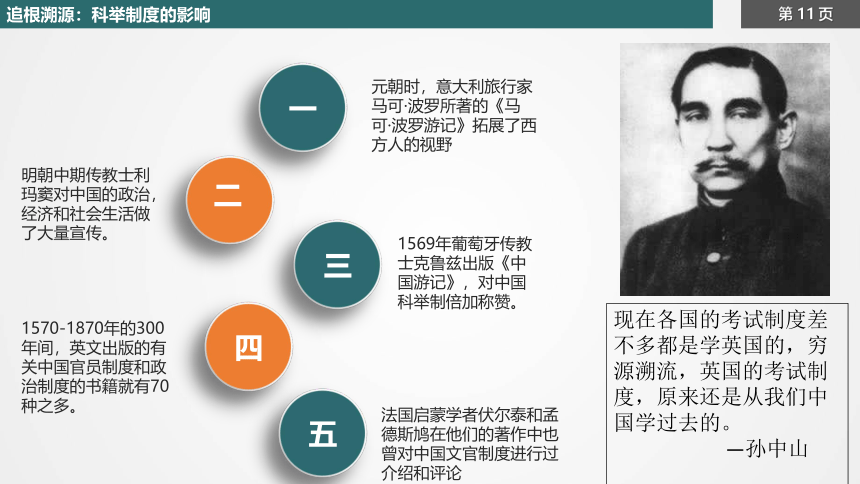Click the teal circle labeled 三
This screenshot has height=484, width=860.
[337, 264]
